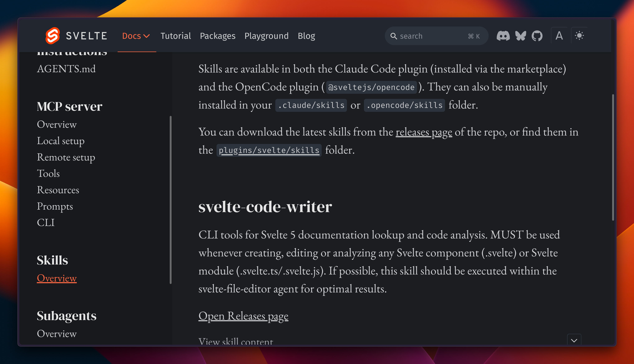The width and height of the screenshot is (634, 364).
Task: Open Tools sidebar link
Action: click(x=48, y=173)
